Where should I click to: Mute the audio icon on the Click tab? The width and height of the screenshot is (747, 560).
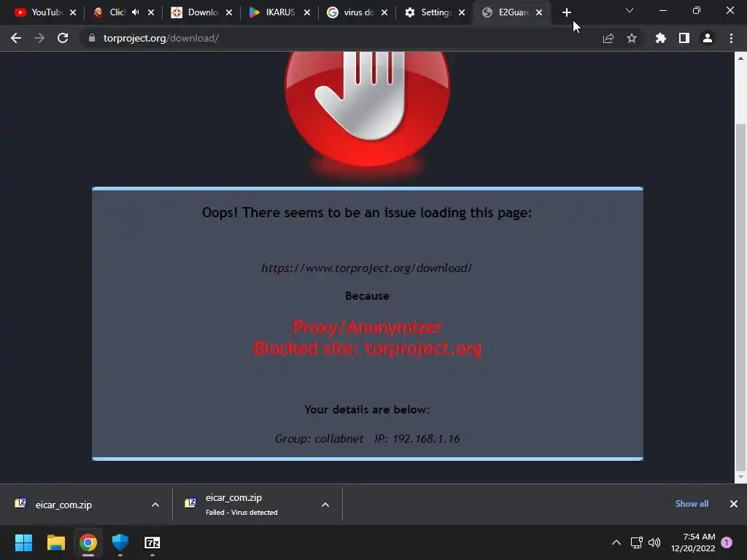[x=135, y=12]
